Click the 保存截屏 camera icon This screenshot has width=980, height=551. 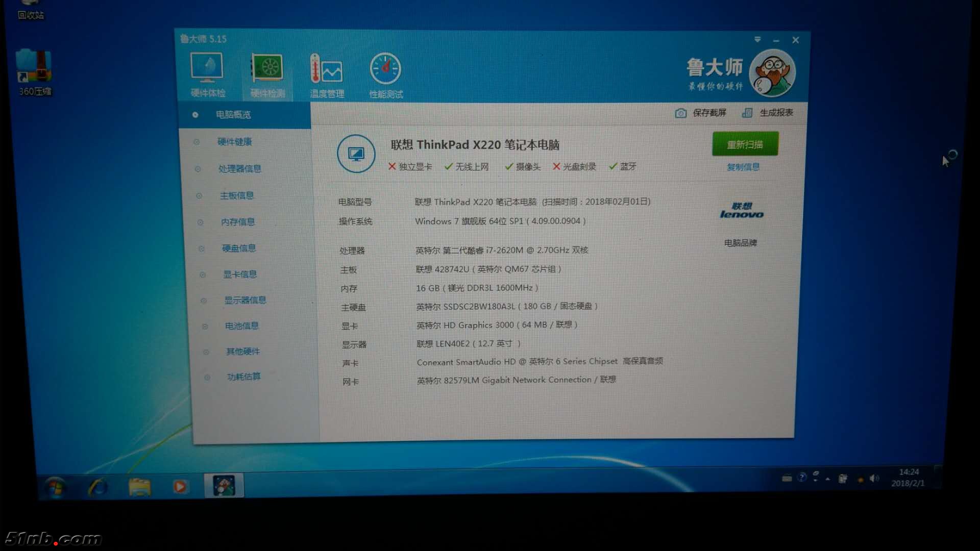680,113
